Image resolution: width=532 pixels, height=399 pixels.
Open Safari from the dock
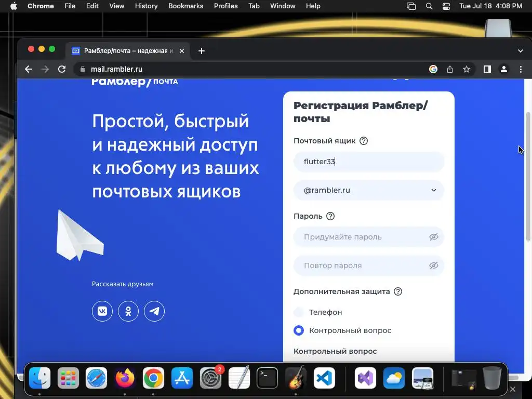tap(96, 378)
